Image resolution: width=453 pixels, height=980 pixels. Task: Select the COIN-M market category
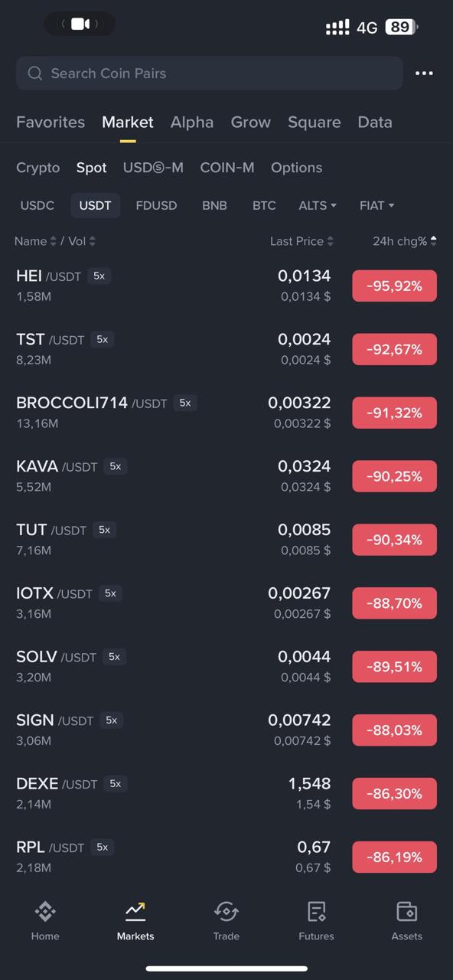tap(226, 167)
